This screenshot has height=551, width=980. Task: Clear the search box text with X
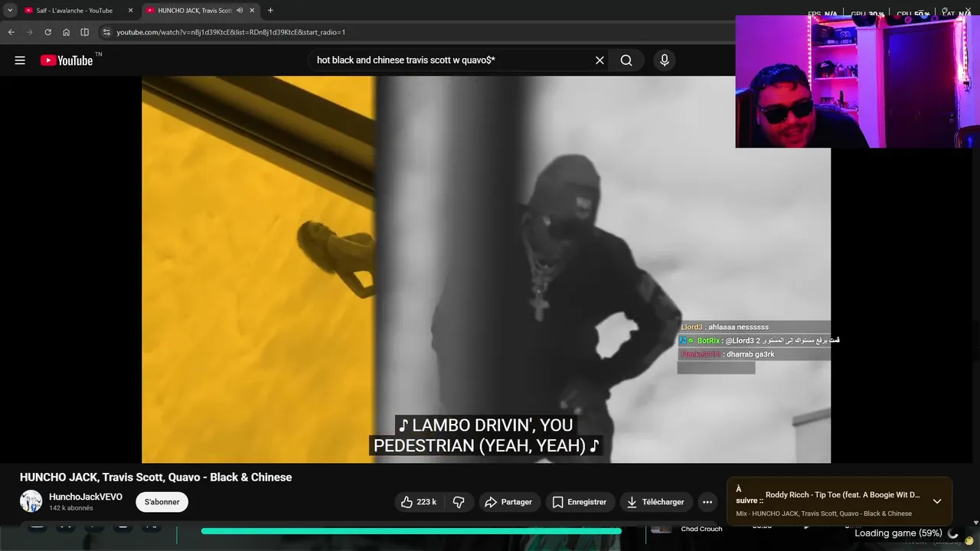599,60
